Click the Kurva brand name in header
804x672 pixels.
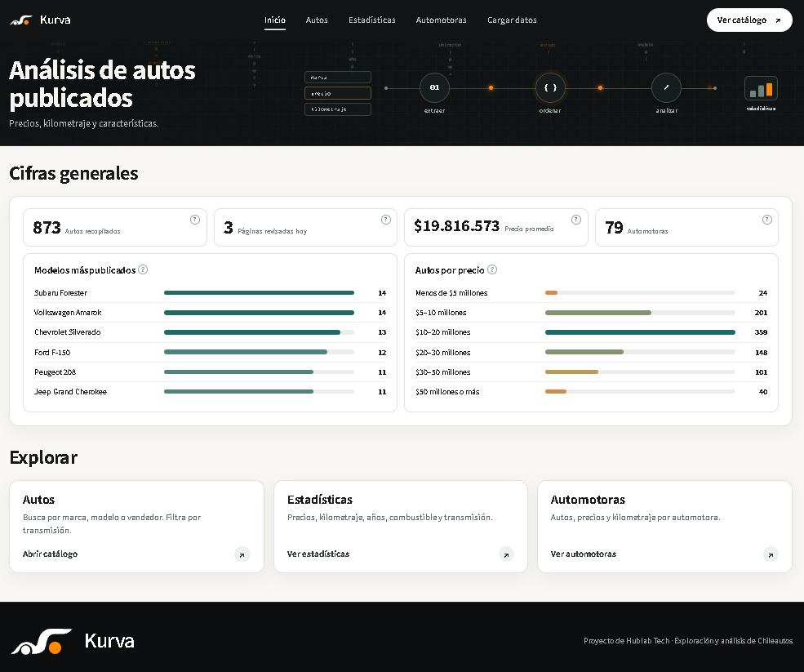coord(56,20)
